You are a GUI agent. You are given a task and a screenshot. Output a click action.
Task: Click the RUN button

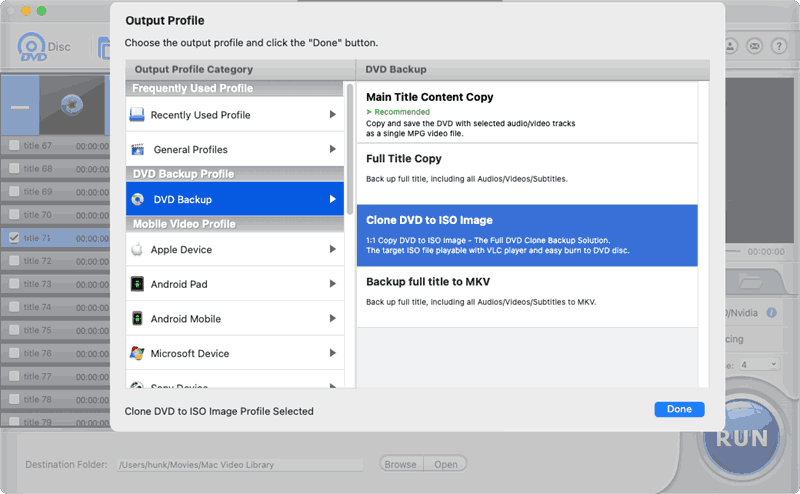(x=741, y=437)
